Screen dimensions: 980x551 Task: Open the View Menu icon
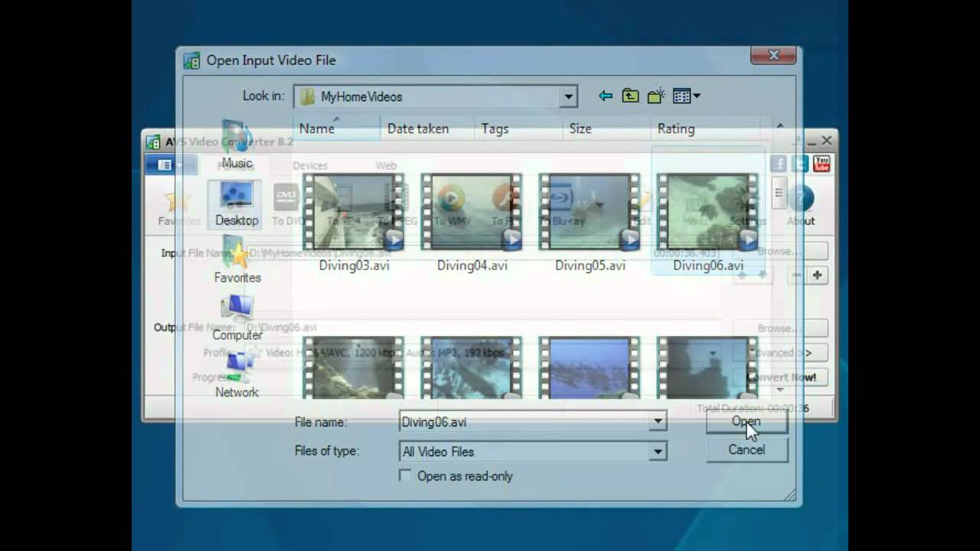tap(686, 96)
